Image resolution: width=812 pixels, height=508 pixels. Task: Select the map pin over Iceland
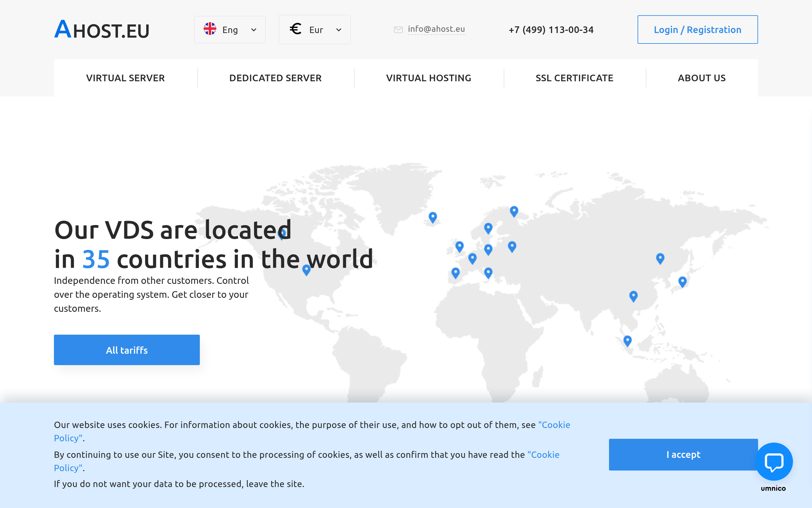tap(433, 217)
